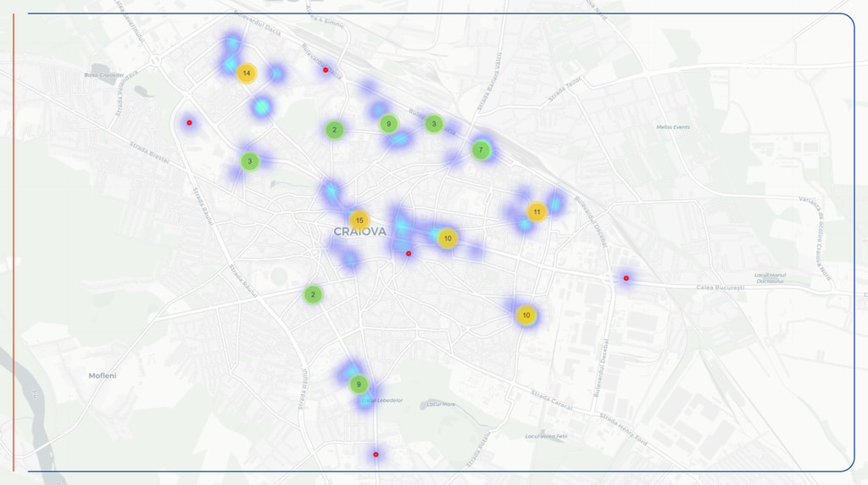Select green cluster 3 south of cluster 14
The height and width of the screenshot is (485, 868).
[x=250, y=161]
